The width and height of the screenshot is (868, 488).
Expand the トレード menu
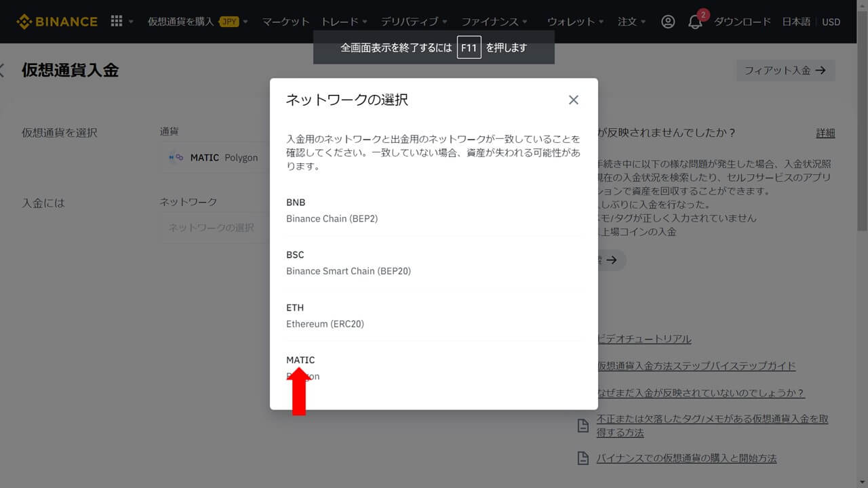point(344,22)
